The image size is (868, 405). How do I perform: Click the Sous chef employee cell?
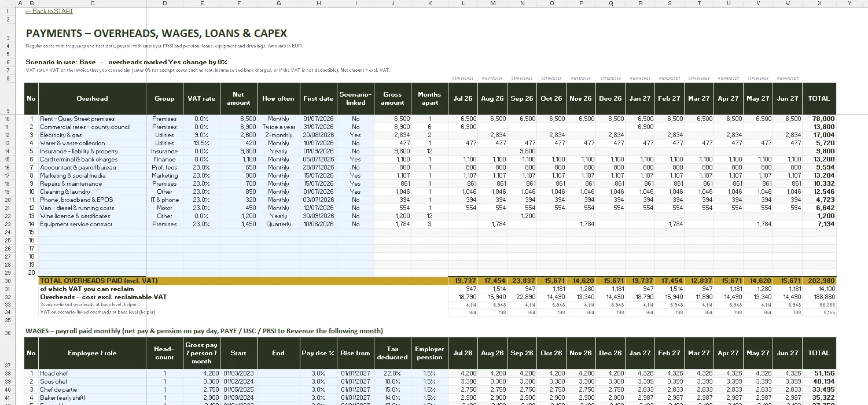92,381
